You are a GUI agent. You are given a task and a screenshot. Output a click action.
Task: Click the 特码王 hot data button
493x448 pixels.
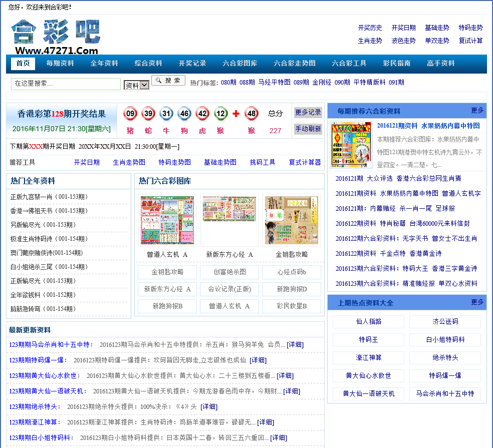tap(368, 339)
